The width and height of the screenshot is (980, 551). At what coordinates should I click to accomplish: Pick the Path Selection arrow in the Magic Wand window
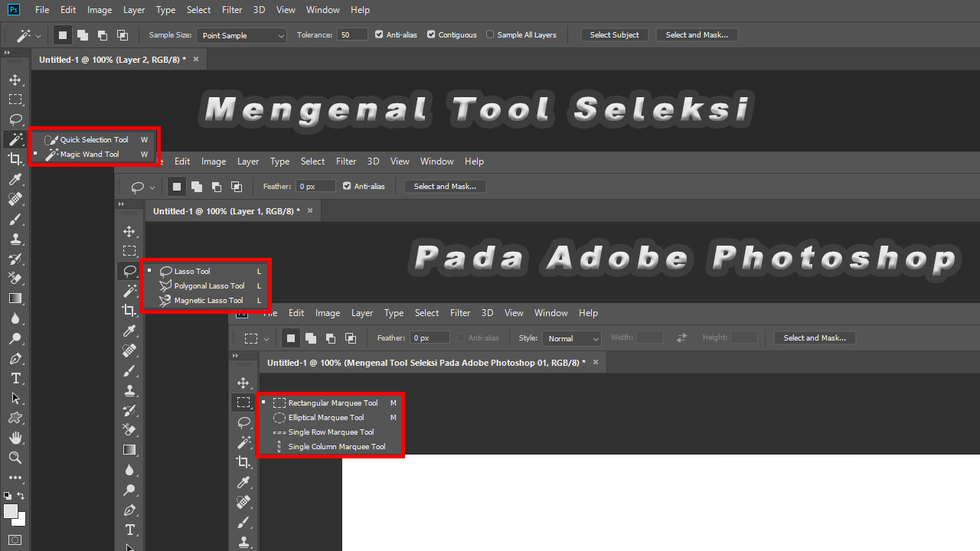pyautogui.click(x=15, y=398)
